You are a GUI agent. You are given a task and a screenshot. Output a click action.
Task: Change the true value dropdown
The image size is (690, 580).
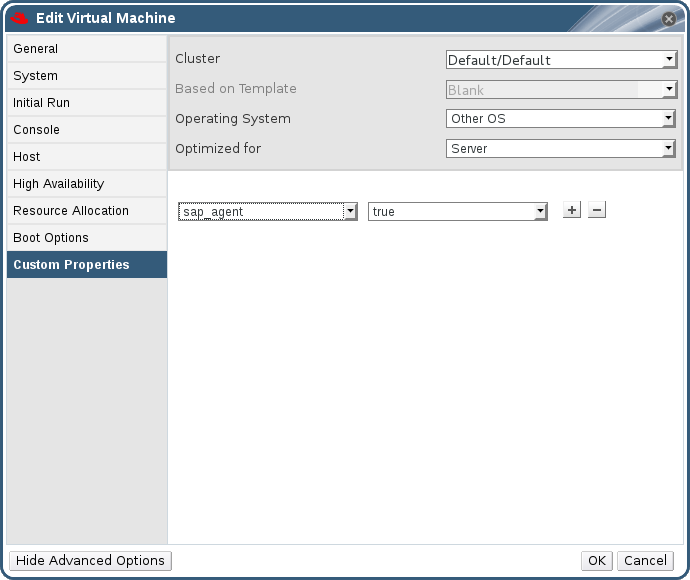point(457,212)
